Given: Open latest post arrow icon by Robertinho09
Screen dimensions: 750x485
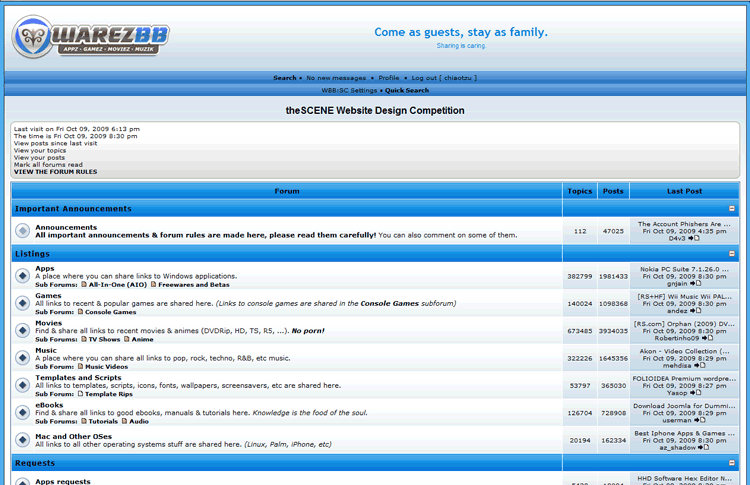Looking at the screenshot, I should (x=708, y=338).
